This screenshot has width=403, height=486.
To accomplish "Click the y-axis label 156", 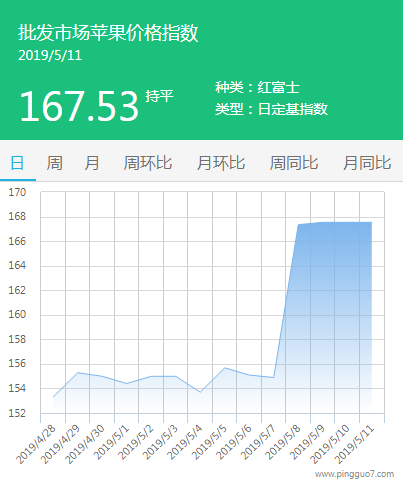I will point(17,364).
